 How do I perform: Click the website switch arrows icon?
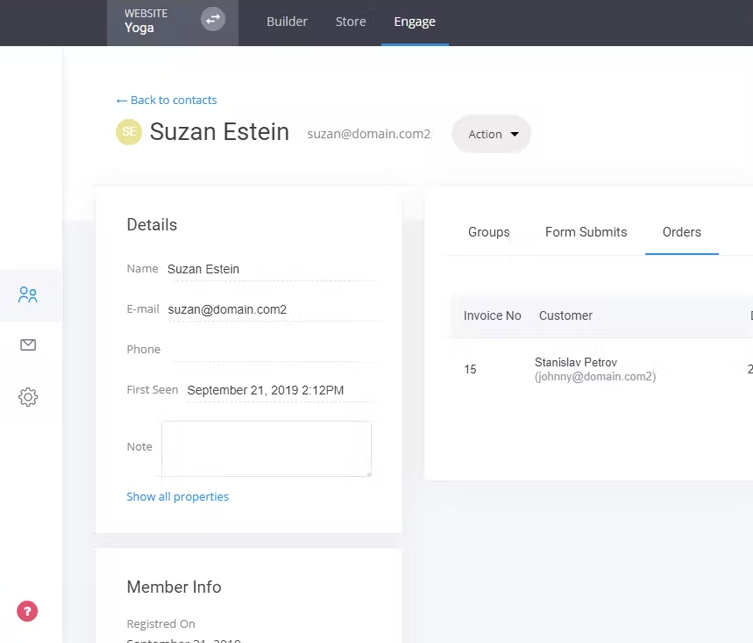[x=212, y=19]
